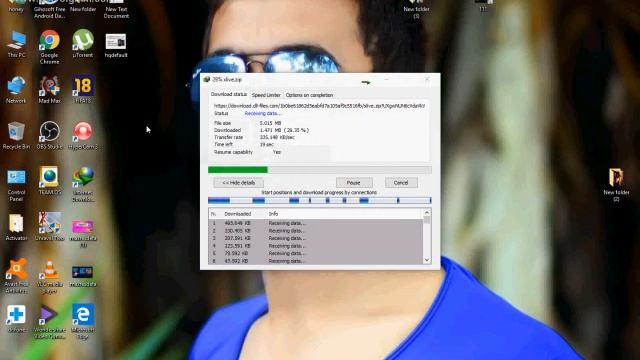Pause the slive.zip download
This screenshot has height=360, width=640.
tap(354, 183)
